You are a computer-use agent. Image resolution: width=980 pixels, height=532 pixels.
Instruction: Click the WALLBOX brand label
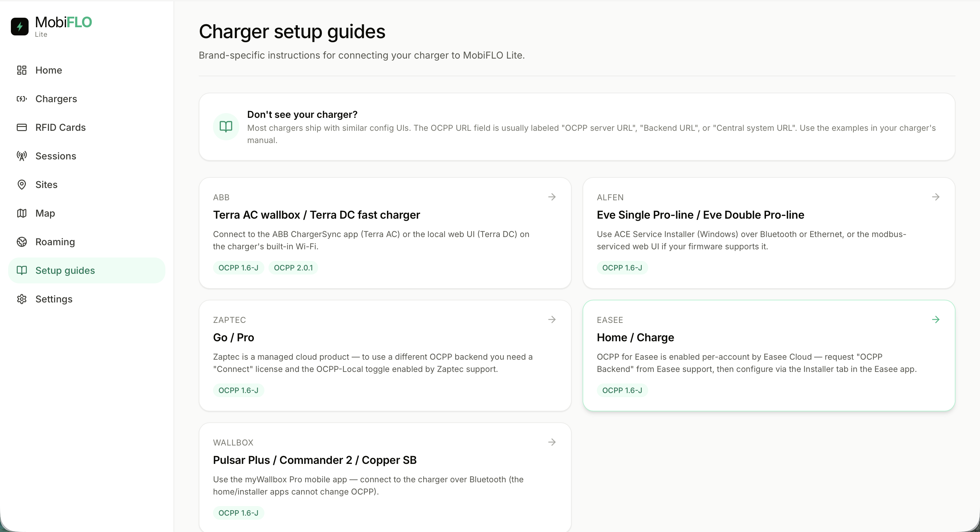[233, 442]
